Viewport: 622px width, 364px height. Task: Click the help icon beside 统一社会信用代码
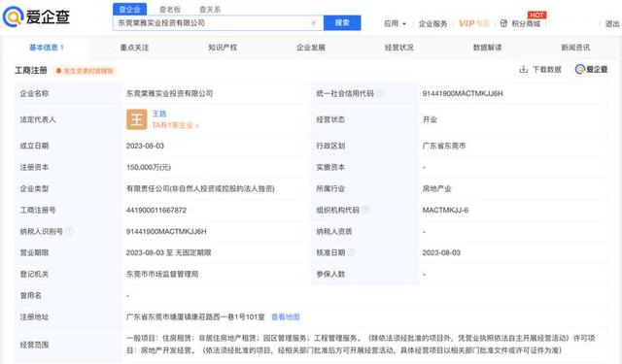[x=380, y=93]
